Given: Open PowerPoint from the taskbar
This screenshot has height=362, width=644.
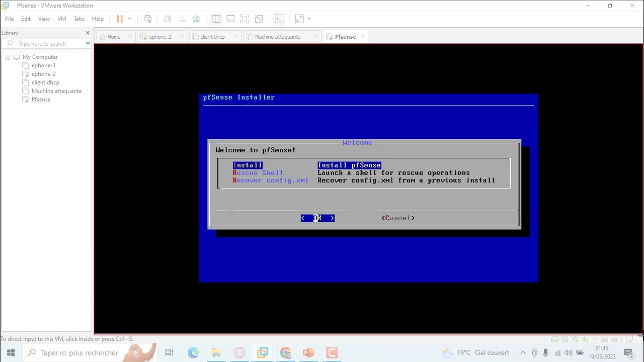Looking at the screenshot, I should point(309,352).
